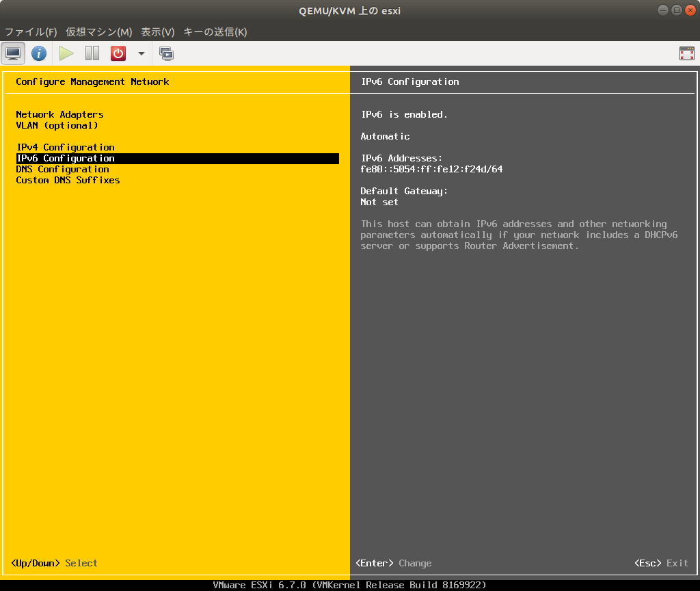Image resolution: width=700 pixels, height=591 pixels.
Task: Open shutdown options dropdown arrow
Action: point(141,53)
